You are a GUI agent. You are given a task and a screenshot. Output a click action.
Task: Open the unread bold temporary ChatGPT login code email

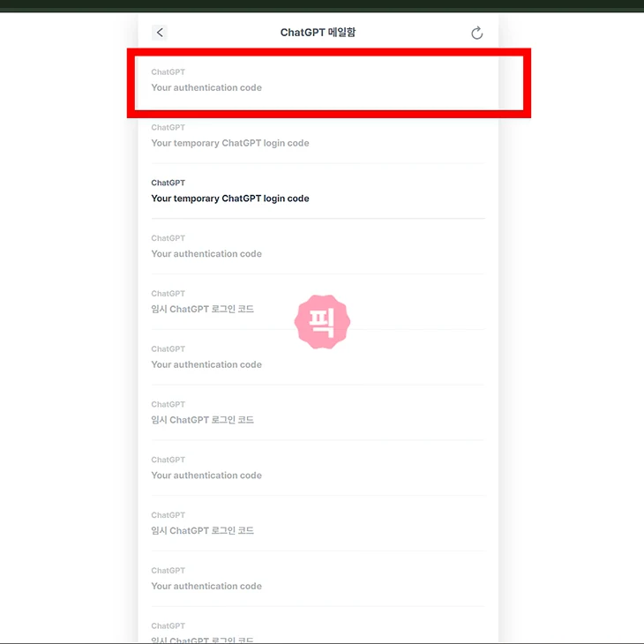coord(318,191)
